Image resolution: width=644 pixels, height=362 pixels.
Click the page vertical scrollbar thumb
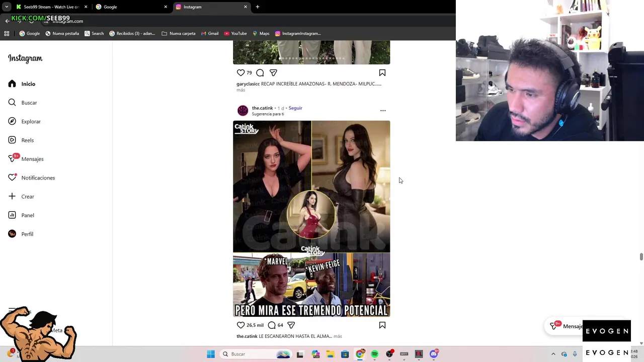(x=641, y=257)
